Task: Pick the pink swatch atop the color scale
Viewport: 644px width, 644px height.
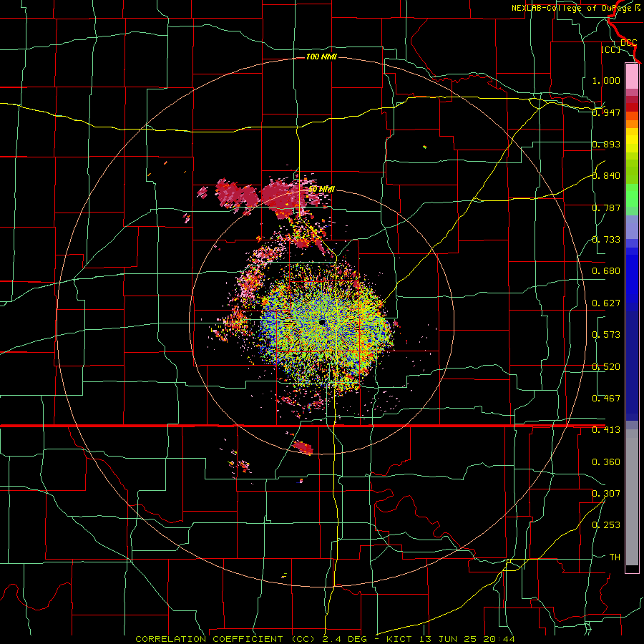Action: click(x=632, y=76)
